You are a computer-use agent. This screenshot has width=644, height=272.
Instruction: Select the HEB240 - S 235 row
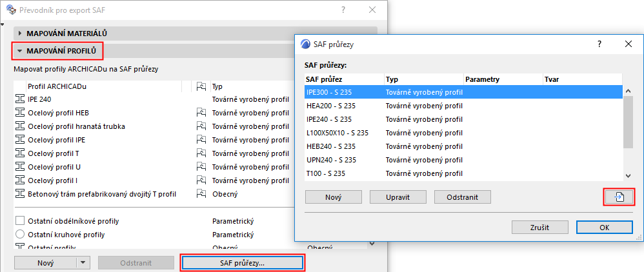pyautogui.click(x=463, y=146)
